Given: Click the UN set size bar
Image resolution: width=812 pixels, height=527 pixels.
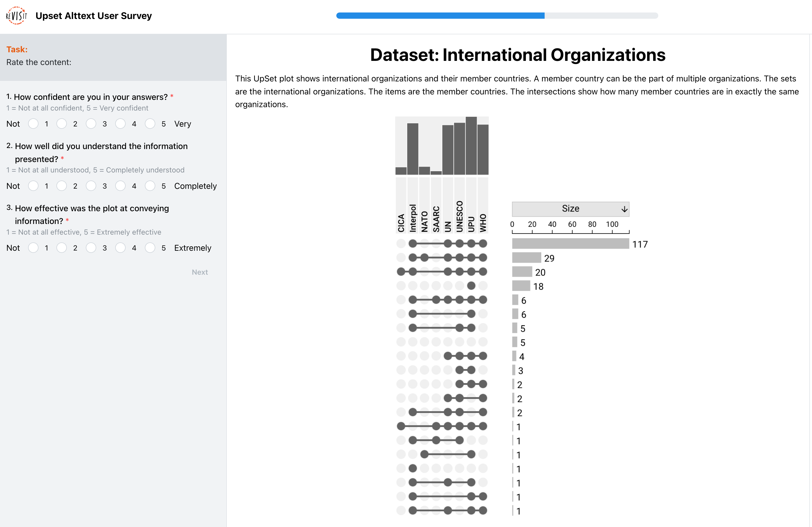Looking at the screenshot, I should click(448, 150).
